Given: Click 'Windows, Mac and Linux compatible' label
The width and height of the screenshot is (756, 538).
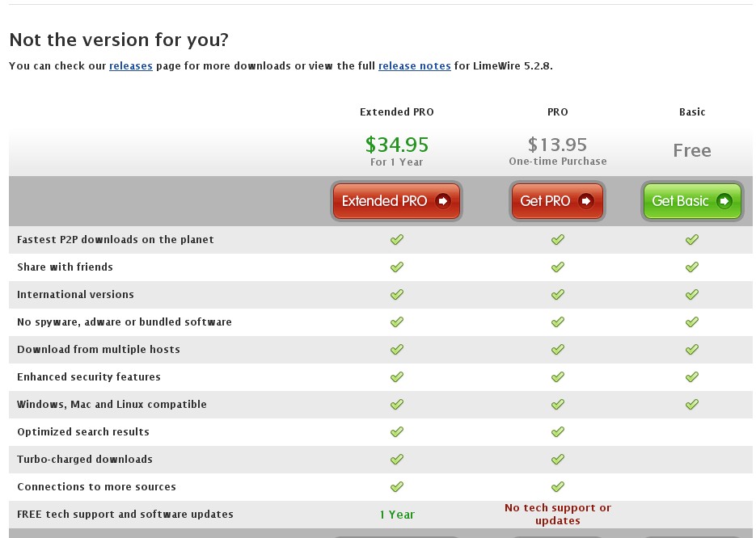Looking at the screenshot, I should tap(112, 404).
